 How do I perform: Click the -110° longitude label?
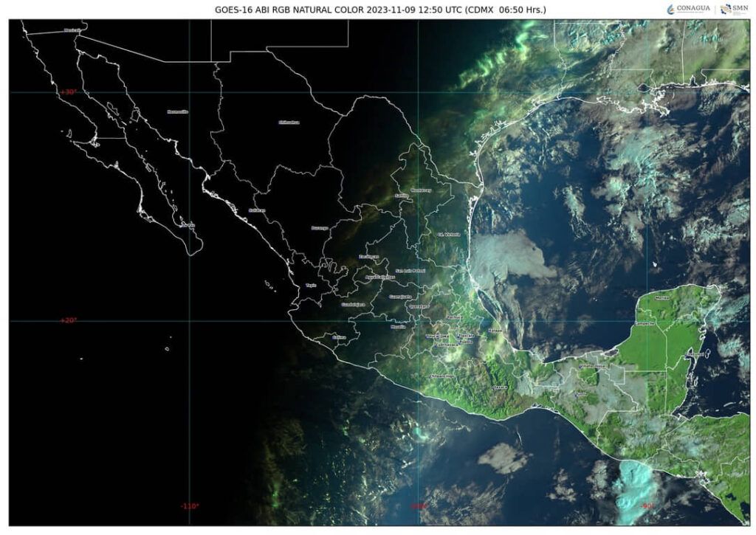(189, 506)
